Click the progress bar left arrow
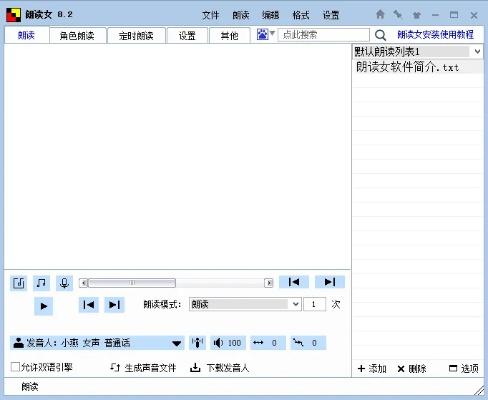488x400 pixels. coord(84,283)
